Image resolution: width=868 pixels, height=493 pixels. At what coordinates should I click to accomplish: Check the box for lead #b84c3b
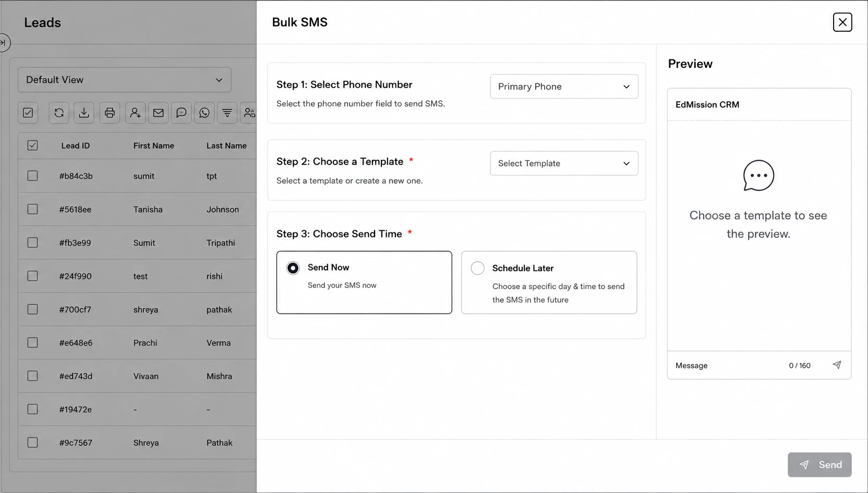32,176
